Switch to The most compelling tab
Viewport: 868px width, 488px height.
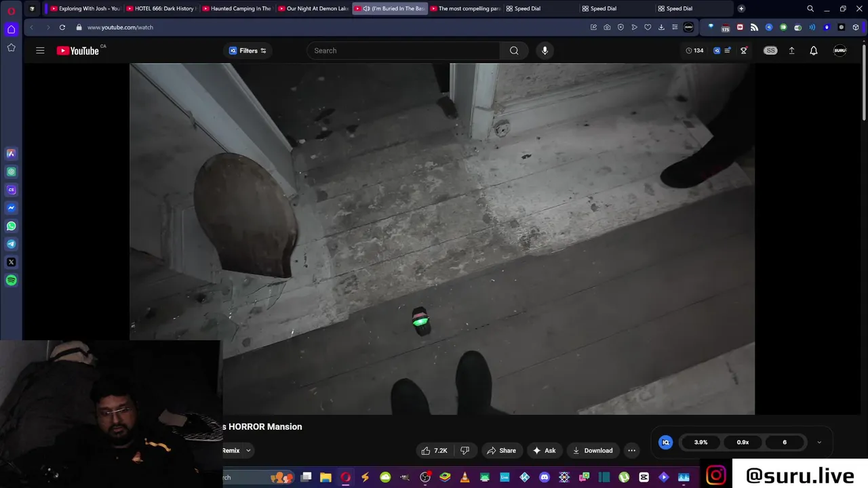click(465, 9)
